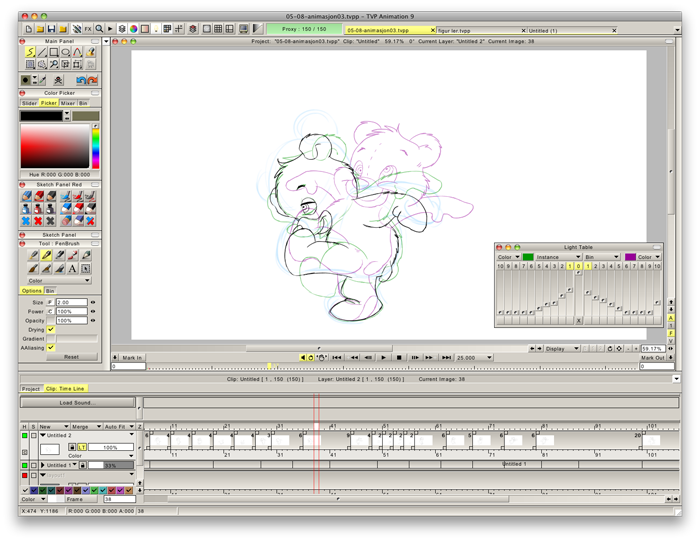Click the Proxy : 150 / 150 indicator
This screenshot has height=541, width=700.
[304, 29]
